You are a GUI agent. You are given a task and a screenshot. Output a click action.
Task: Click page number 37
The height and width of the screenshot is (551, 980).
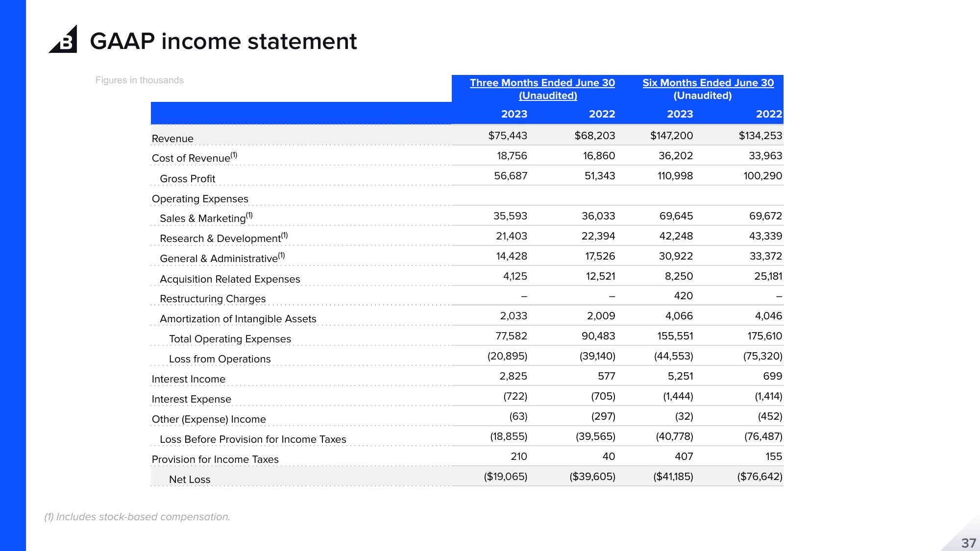pyautogui.click(x=969, y=543)
